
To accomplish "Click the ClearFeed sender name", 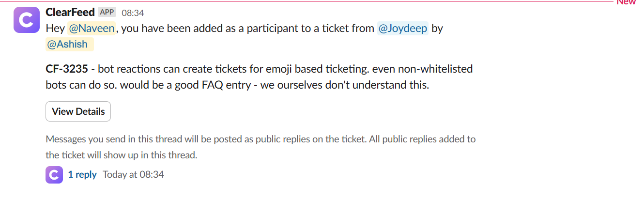I will pyautogui.click(x=70, y=12).
